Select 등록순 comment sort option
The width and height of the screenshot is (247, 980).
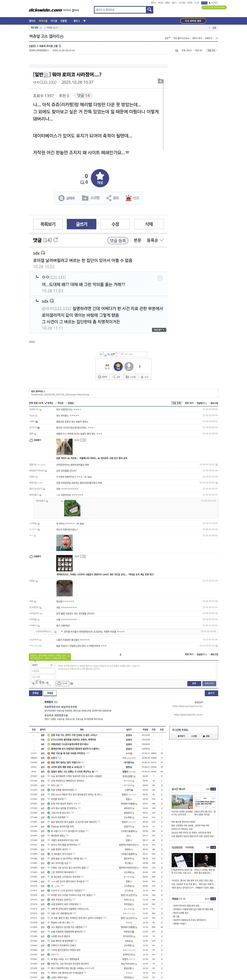(49, 403)
